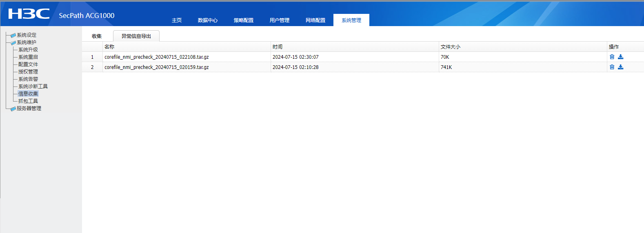This screenshot has height=233, width=644.
Task: Switch to the 收集 tab
Action: click(97, 36)
